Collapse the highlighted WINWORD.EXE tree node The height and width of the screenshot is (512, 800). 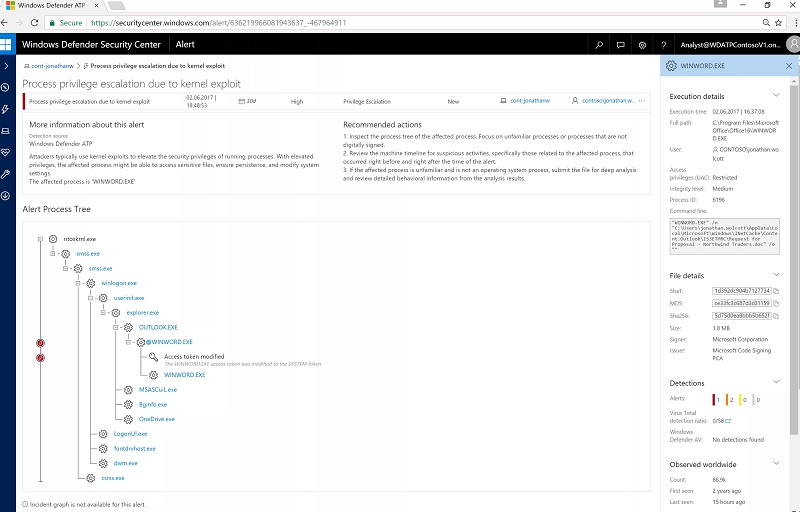coord(128,342)
